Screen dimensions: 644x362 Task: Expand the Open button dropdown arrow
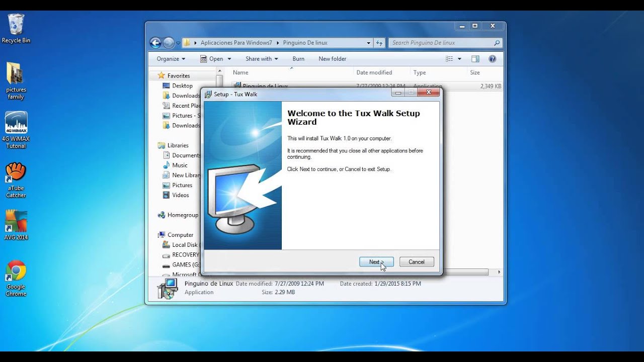[x=229, y=59]
